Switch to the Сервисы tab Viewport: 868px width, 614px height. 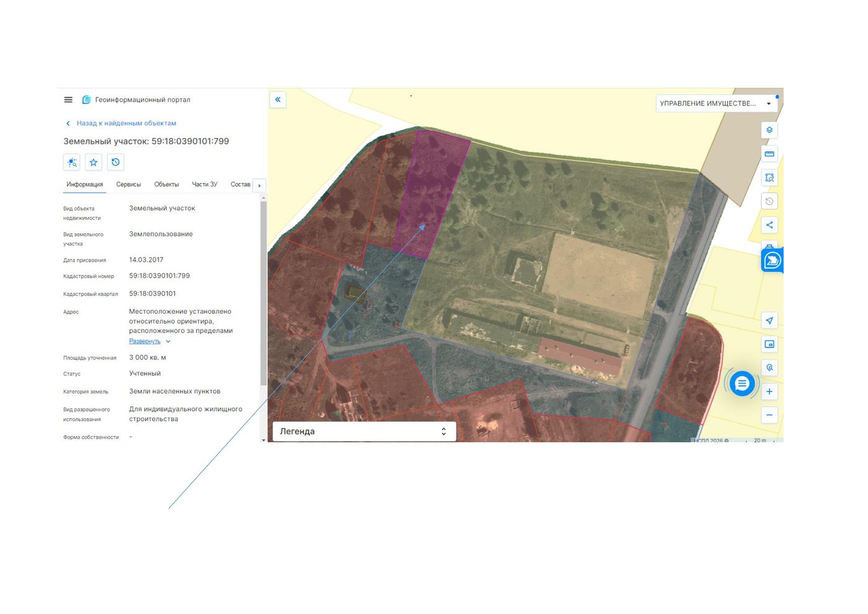pos(128,184)
